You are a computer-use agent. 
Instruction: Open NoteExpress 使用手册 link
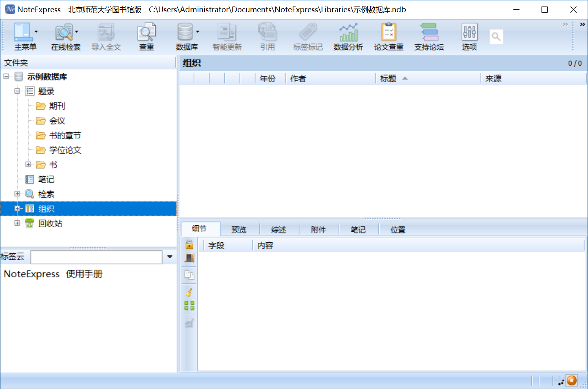click(x=53, y=274)
